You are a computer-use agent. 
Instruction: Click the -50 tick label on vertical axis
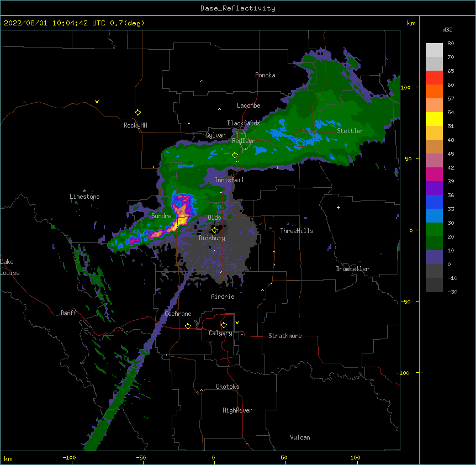pyautogui.click(x=405, y=302)
